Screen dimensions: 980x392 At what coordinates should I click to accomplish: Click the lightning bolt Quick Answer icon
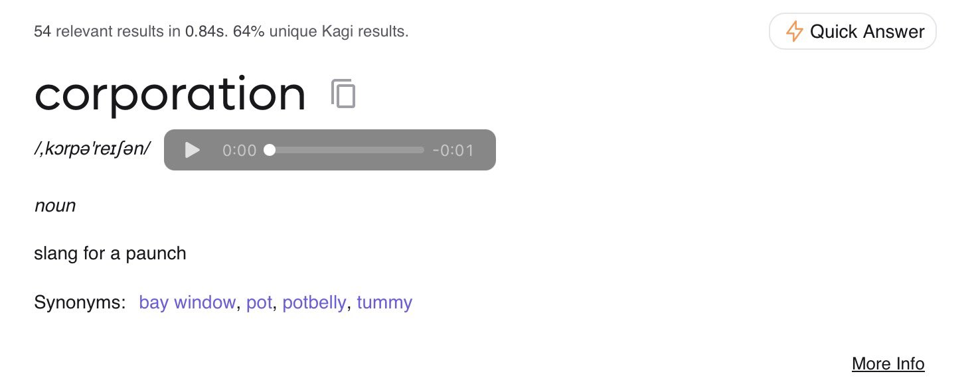click(x=794, y=31)
